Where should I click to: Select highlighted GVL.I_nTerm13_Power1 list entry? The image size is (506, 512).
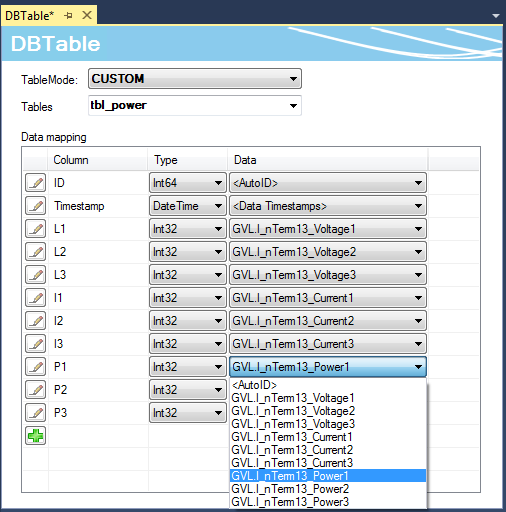pyautogui.click(x=328, y=476)
